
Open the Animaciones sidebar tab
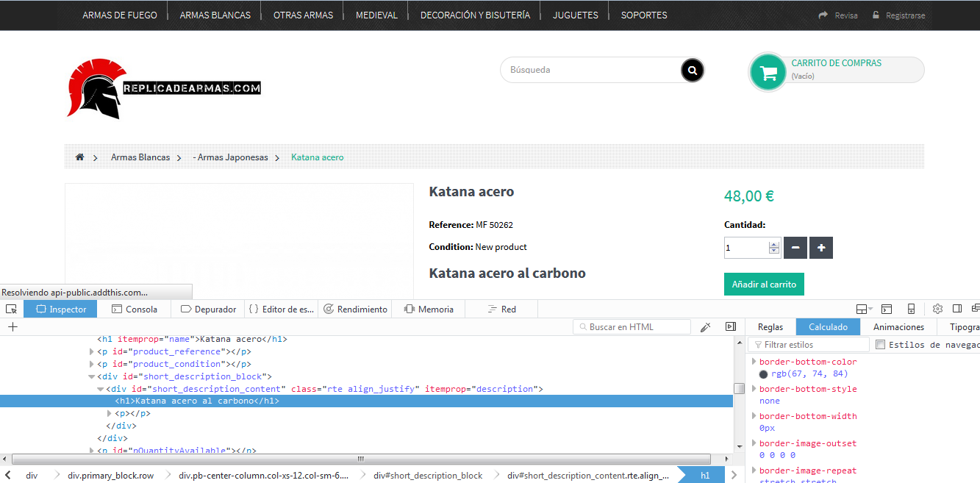[x=898, y=327]
